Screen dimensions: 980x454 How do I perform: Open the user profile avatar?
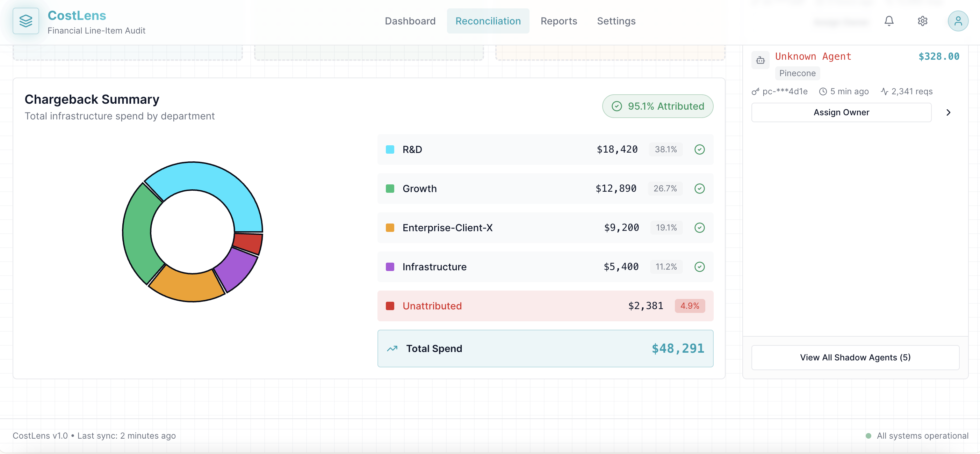click(x=958, y=21)
